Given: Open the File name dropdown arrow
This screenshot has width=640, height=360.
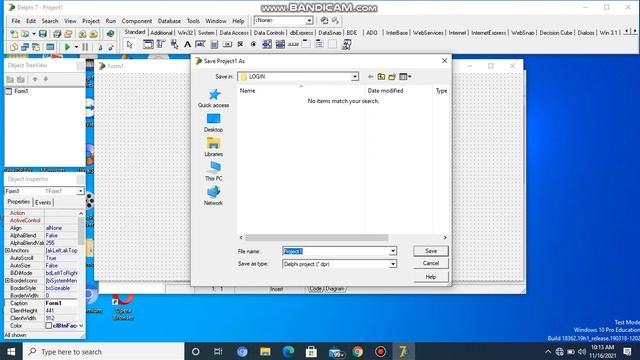Looking at the screenshot, I should [x=393, y=251].
